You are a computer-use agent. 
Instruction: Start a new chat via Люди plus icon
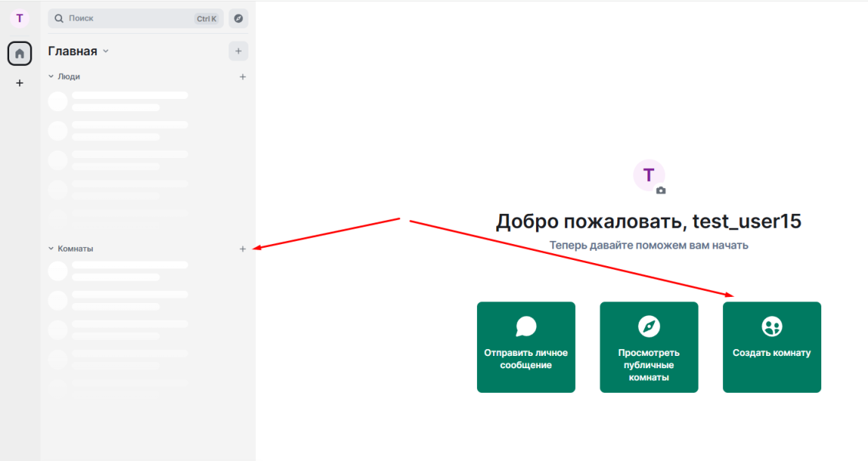click(243, 77)
